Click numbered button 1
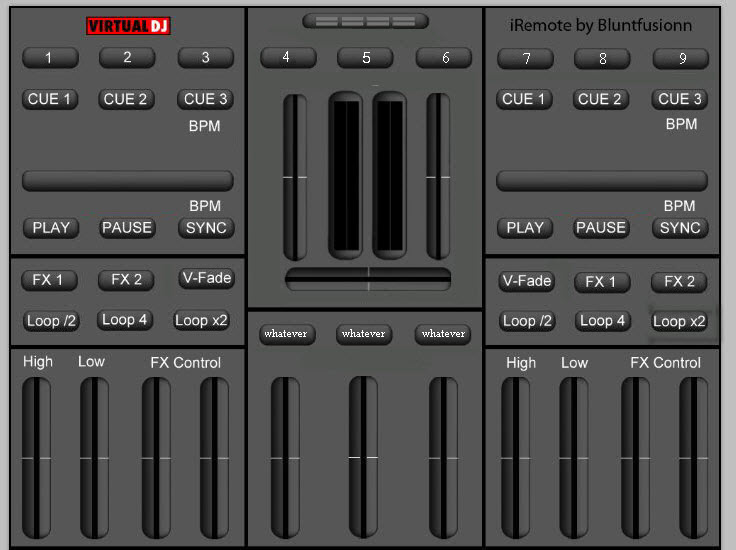This screenshot has height=550, width=736. click(x=50, y=58)
